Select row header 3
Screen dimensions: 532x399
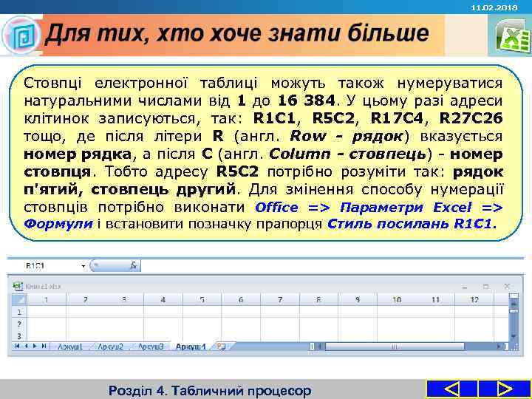tap(20, 337)
